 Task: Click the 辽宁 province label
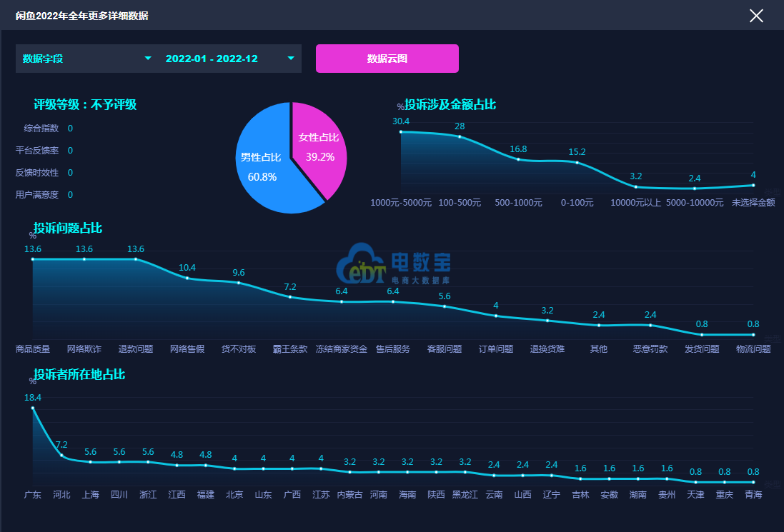pos(552,495)
